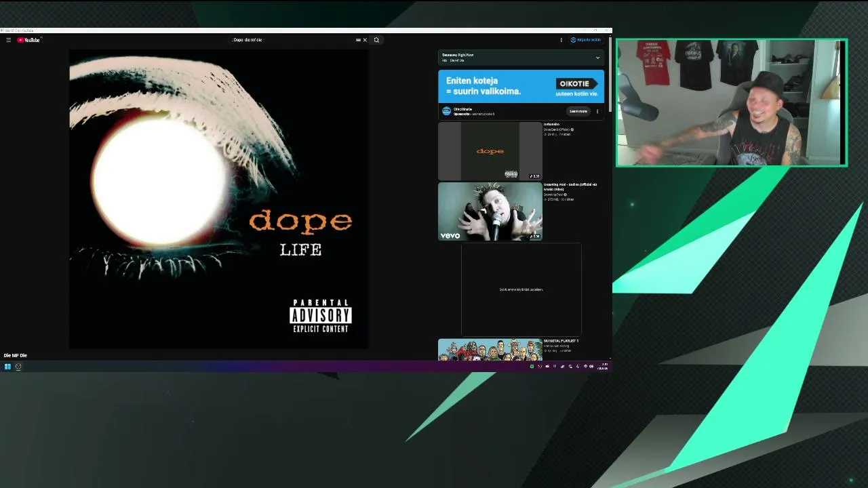Click the green system tray icon
The height and width of the screenshot is (488, 868).
(532, 367)
